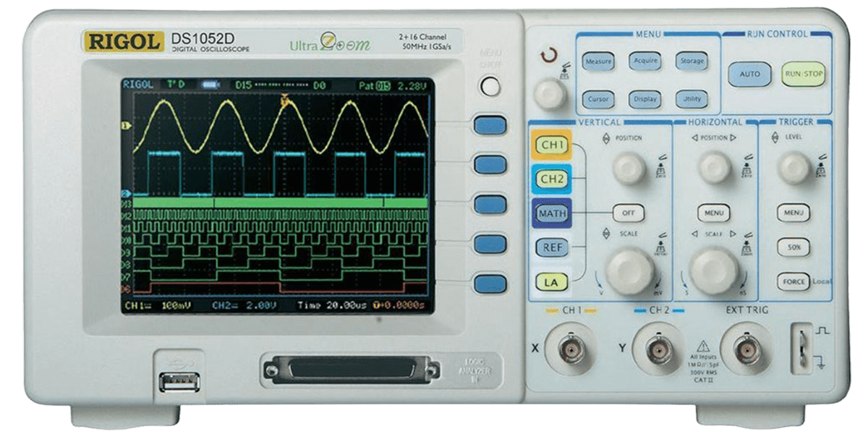
Task: Click the probe compensation terminal
Action: point(801,349)
